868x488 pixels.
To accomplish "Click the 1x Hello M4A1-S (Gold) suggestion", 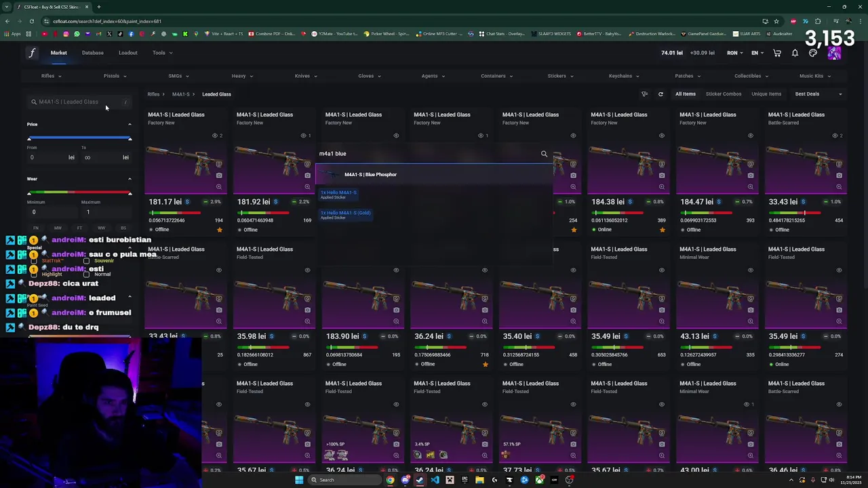I will tap(345, 215).
